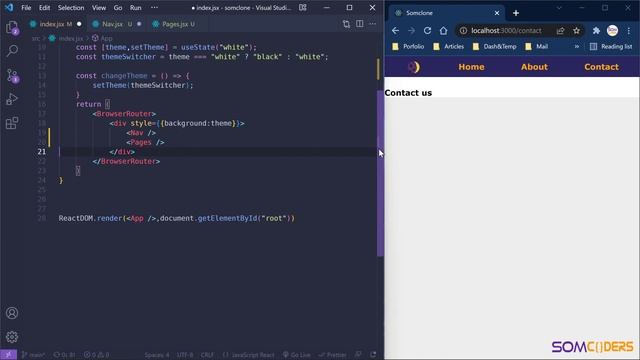Select language mode JavaScript React
Viewport: 640px width, 360px height.
point(249,355)
